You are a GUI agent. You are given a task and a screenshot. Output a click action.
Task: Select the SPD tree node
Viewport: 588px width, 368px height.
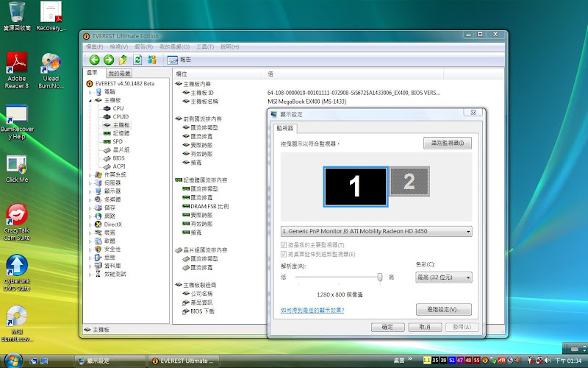tap(113, 141)
